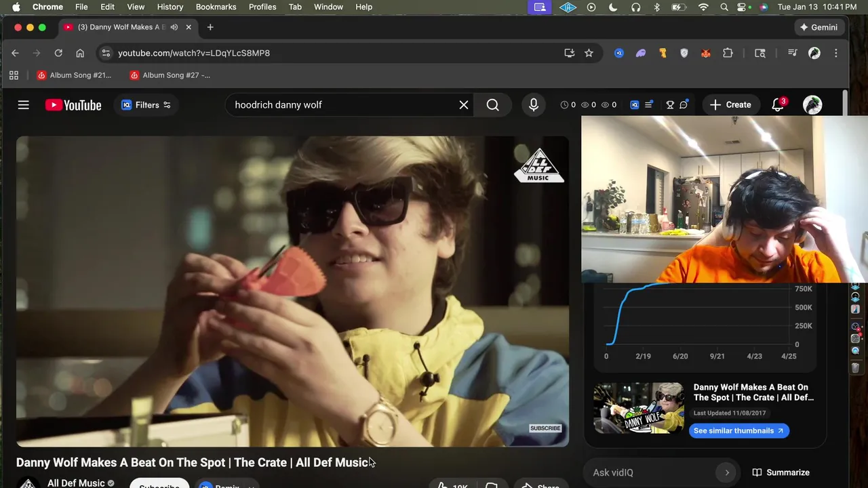Open the History menu
This screenshot has height=488, width=868.
coord(170,7)
